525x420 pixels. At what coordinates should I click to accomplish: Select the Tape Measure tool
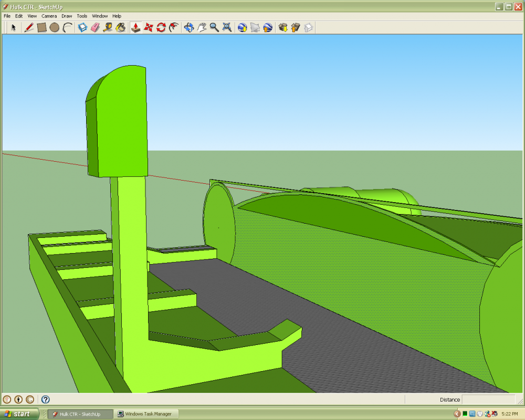point(108,27)
